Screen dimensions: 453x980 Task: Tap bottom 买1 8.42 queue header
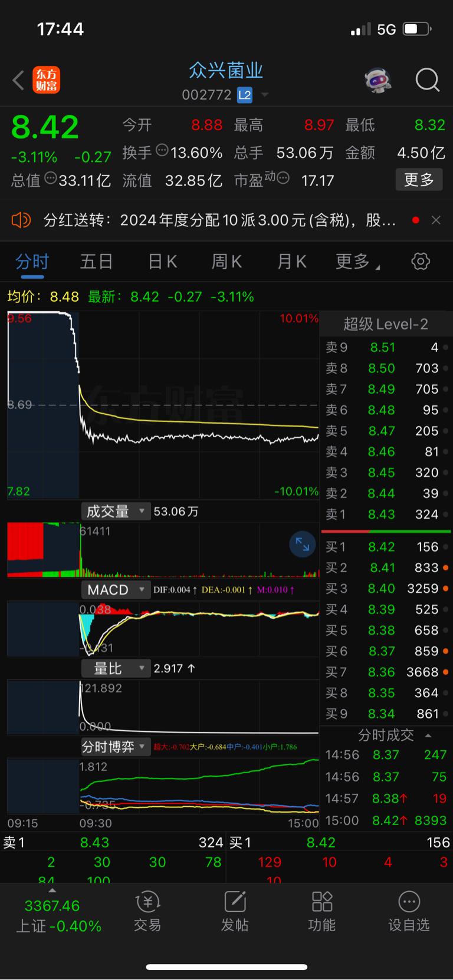340,843
